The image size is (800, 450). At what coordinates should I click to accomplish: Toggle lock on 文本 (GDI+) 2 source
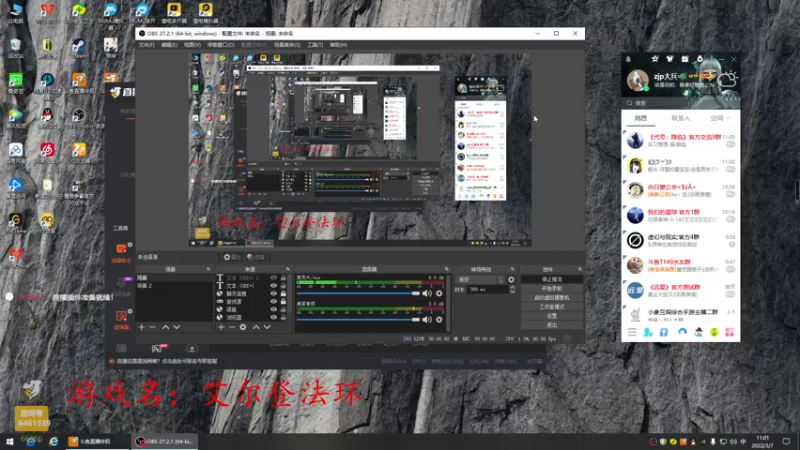(283, 278)
